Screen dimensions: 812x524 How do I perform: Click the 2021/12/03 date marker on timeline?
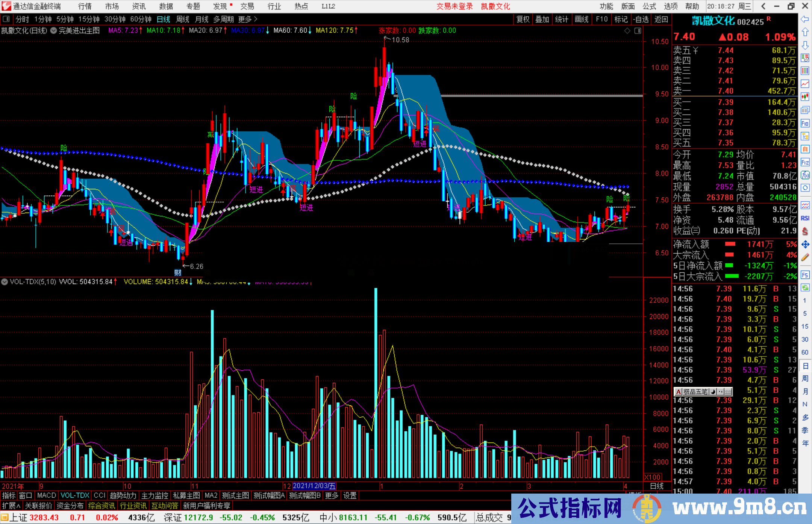(314, 486)
